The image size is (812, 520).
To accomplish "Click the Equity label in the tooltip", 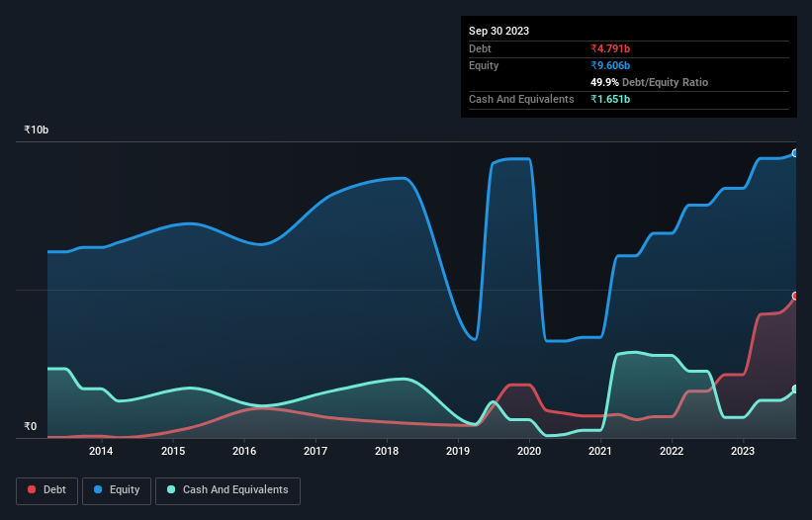I will click(x=484, y=65).
